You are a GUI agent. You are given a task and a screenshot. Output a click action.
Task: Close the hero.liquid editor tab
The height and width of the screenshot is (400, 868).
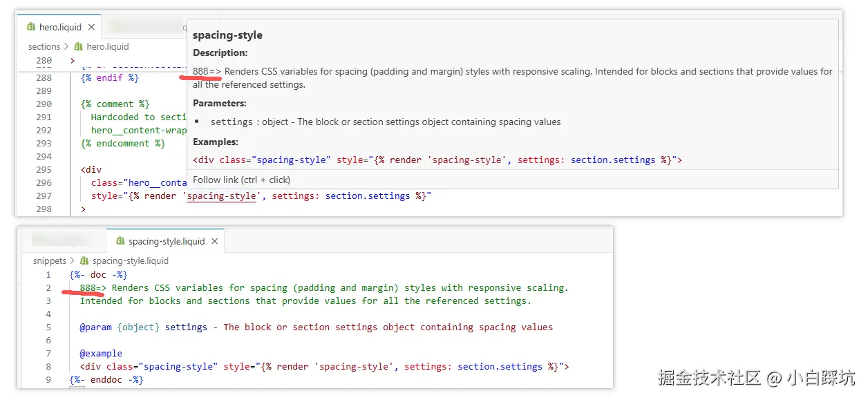(x=92, y=28)
